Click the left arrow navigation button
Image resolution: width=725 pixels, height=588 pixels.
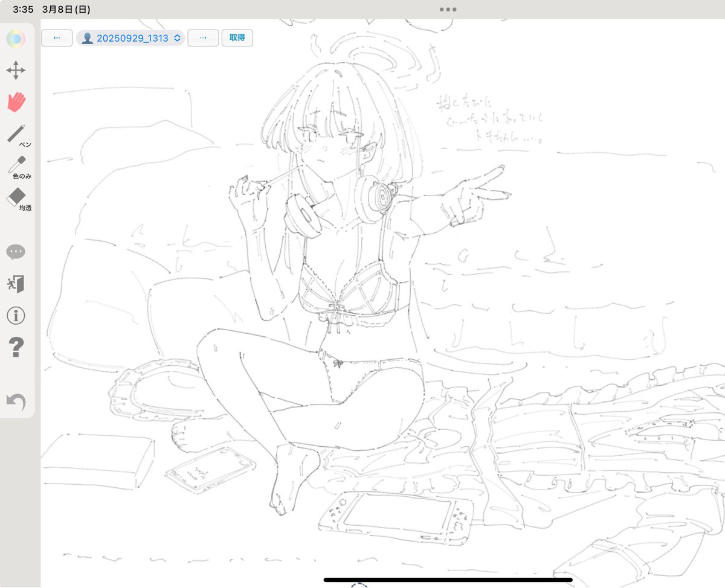pyautogui.click(x=56, y=37)
